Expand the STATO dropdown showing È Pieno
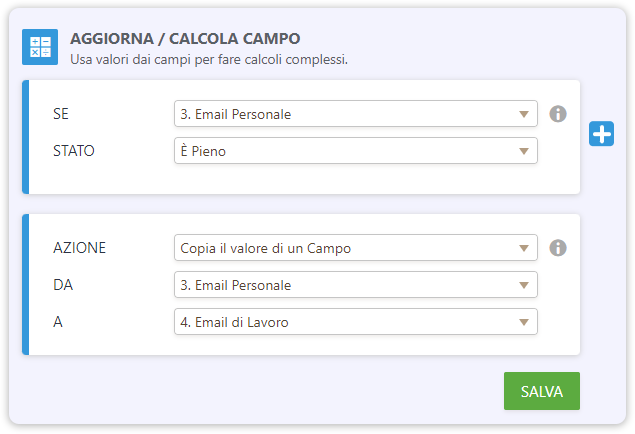The image size is (635, 434). click(x=355, y=151)
